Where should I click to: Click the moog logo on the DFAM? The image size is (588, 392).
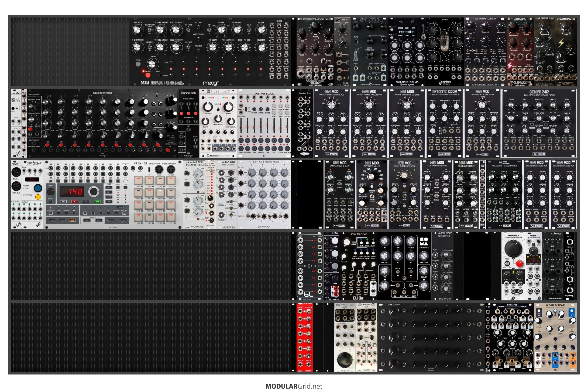click(211, 83)
